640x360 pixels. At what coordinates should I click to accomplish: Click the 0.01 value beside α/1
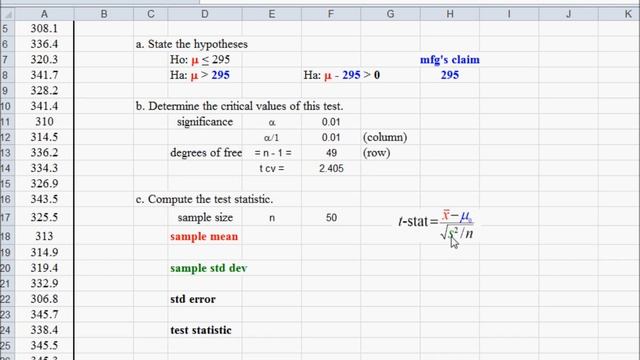(331, 137)
